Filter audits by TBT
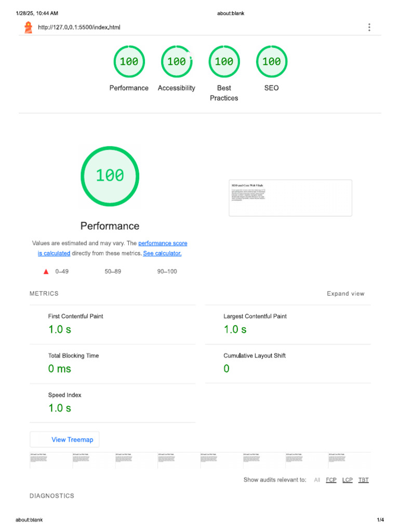The image size is (399, 532). pyautogui.click(x=363, y=480)
